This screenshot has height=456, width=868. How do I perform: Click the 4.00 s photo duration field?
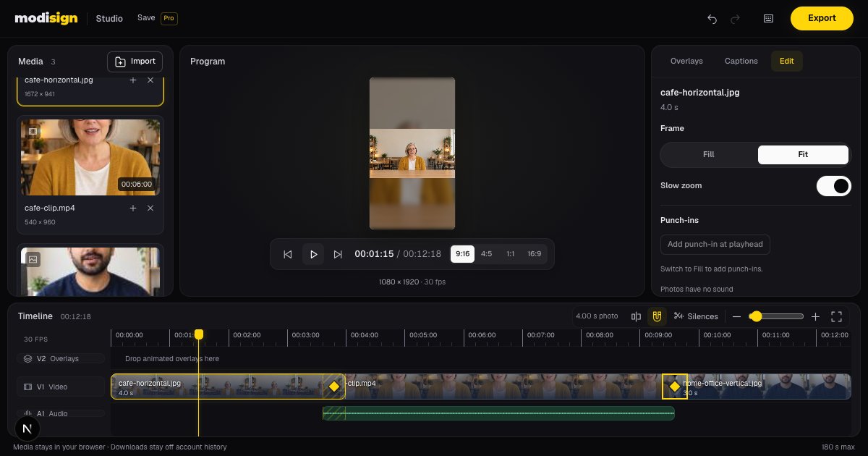(x=597, y=316)
